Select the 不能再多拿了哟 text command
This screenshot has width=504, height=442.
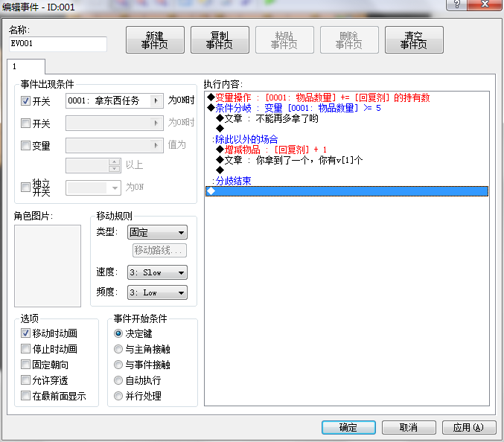tap(347, 118)
